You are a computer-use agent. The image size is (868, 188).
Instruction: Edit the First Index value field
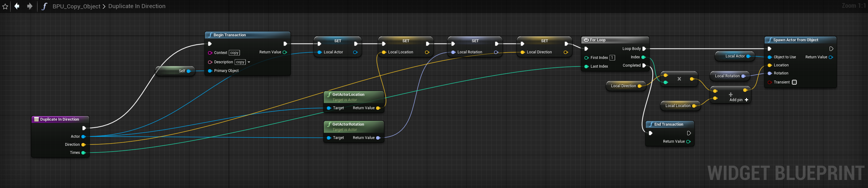point(612,58)
